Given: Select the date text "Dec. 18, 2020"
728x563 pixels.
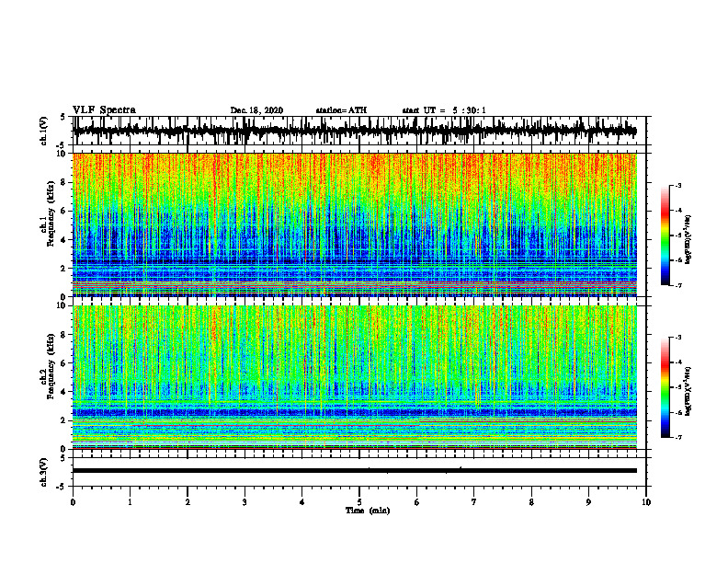Looking at the screenshot, I should [256, 110].
